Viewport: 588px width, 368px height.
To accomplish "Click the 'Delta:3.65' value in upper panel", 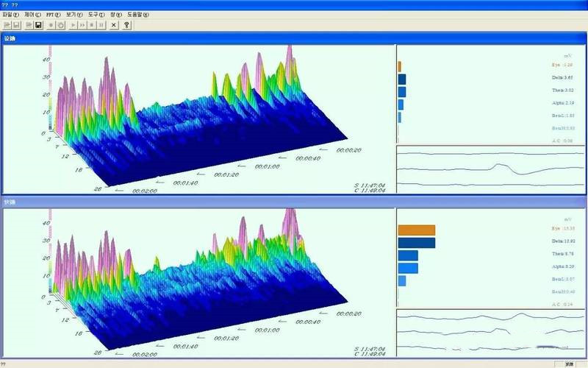I will click(562, 78).
